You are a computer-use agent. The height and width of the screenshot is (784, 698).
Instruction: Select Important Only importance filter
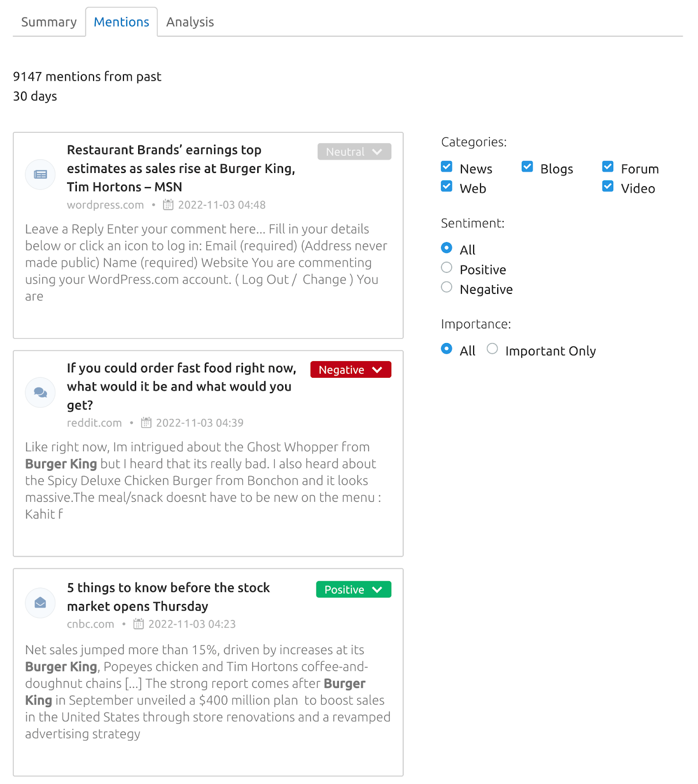492,348
